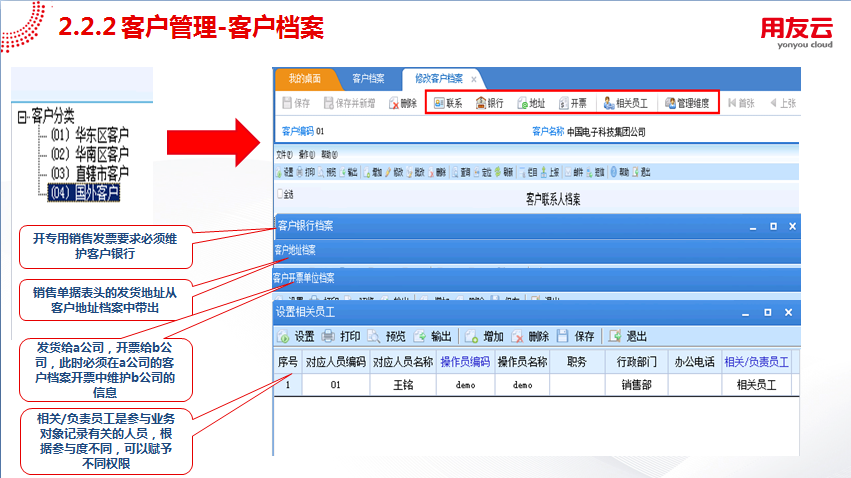Screen dimensions: 851x478
Task: Click the 操作员编码 column header
Action: click(465, 362)
